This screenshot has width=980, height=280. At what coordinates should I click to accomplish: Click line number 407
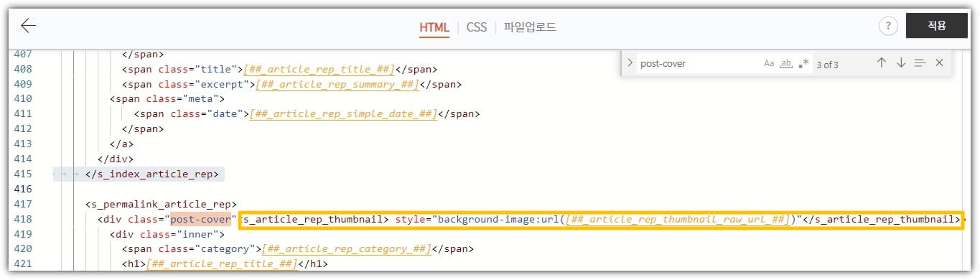pos(23,54)
